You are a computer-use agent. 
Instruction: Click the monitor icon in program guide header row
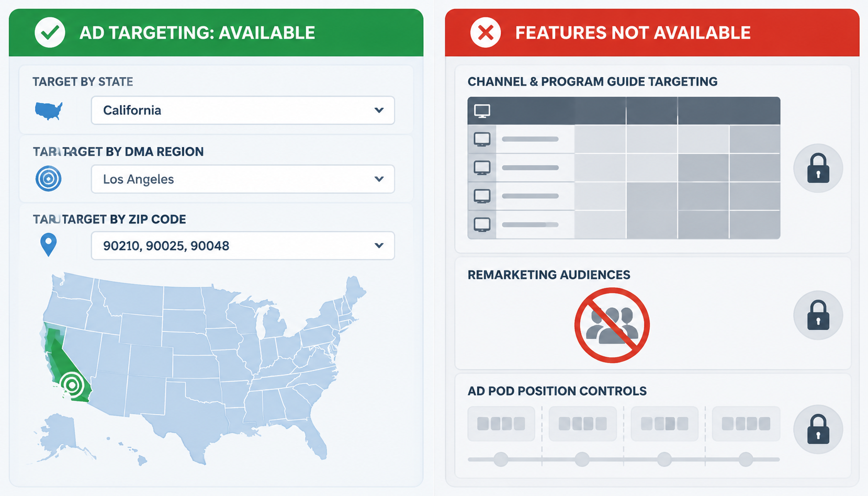[482, 111]
